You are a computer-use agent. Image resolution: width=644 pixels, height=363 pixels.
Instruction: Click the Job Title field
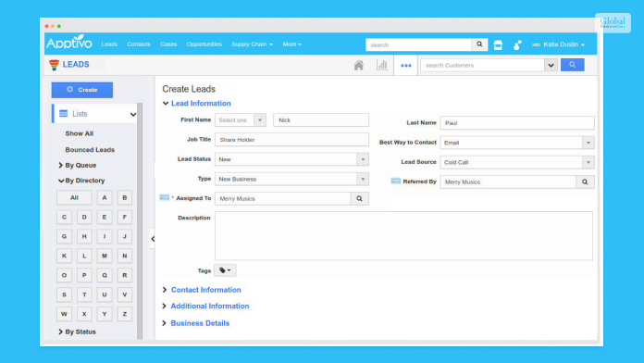(x=291, y=140)
